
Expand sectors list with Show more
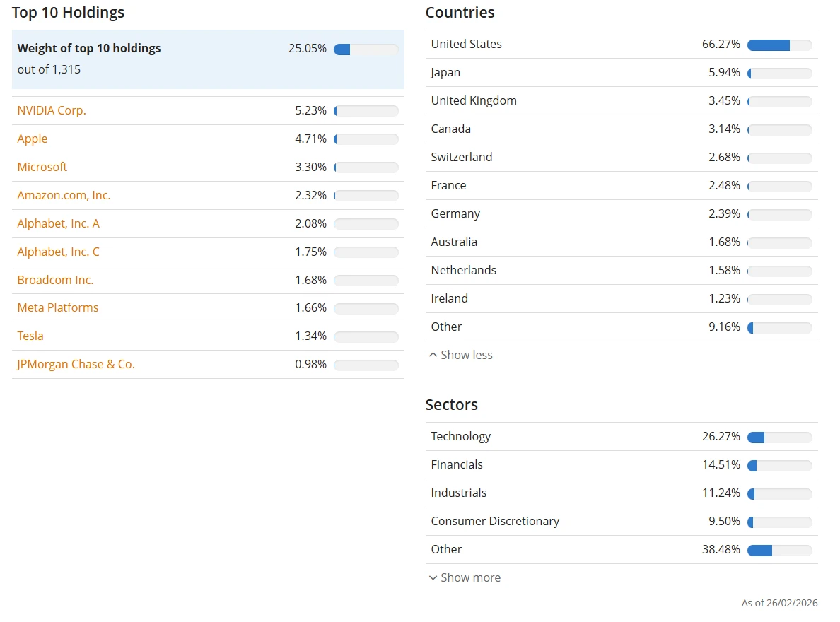click(470, 578)
